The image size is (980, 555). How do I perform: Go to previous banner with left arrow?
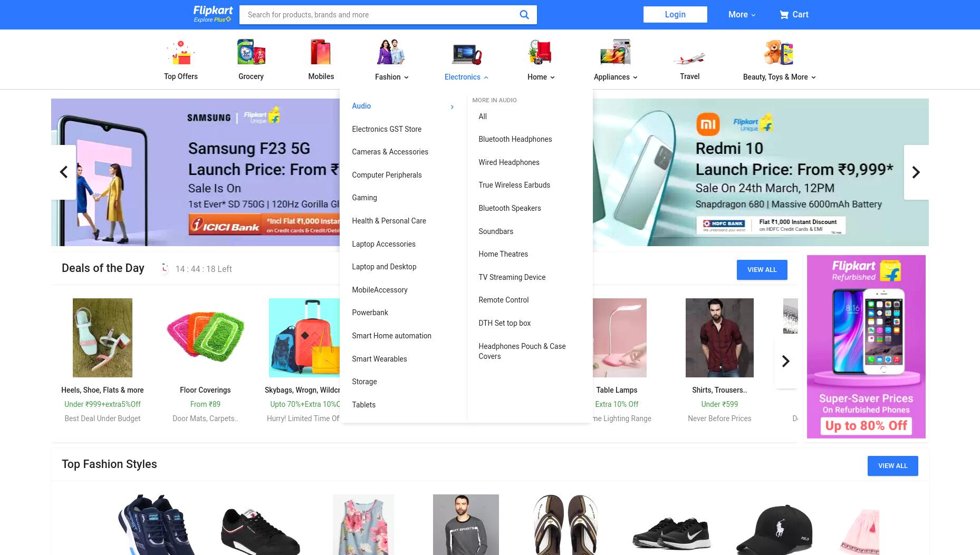click(x=64, y=172)
